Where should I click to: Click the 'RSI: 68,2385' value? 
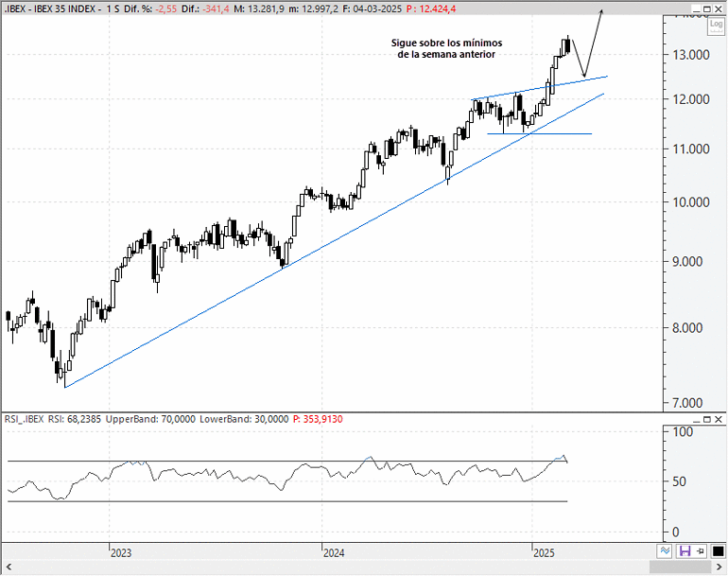click(x=75, y=419)
